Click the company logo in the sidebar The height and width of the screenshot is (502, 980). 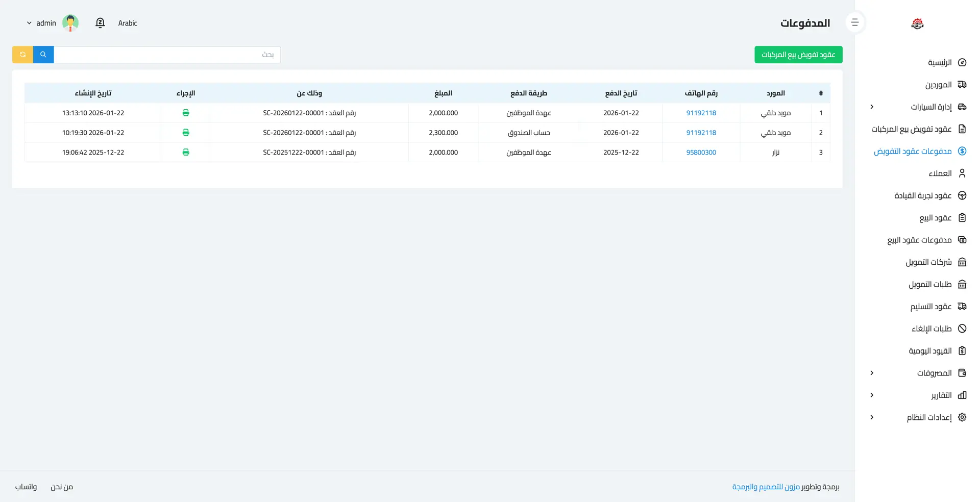click(x=917, y=23)
